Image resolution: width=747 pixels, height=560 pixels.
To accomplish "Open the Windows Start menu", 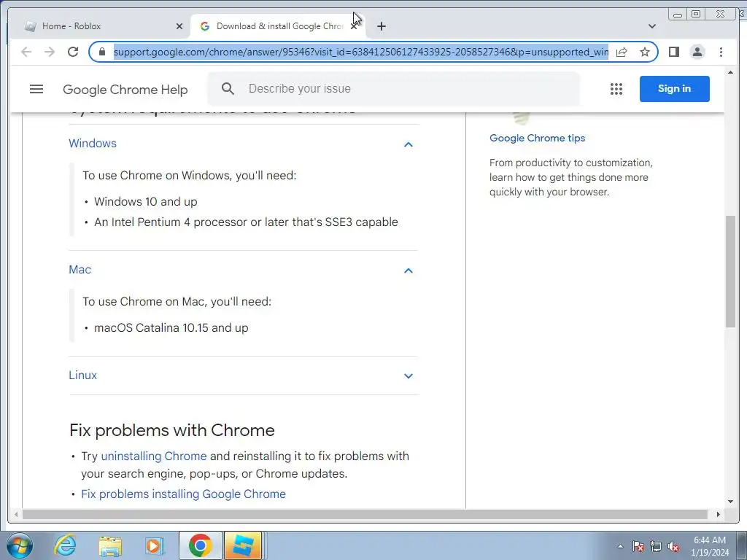I will (20, 545).
